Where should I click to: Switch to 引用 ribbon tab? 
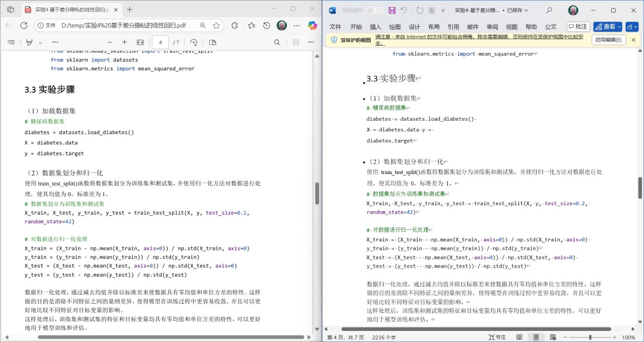point(453,27)
